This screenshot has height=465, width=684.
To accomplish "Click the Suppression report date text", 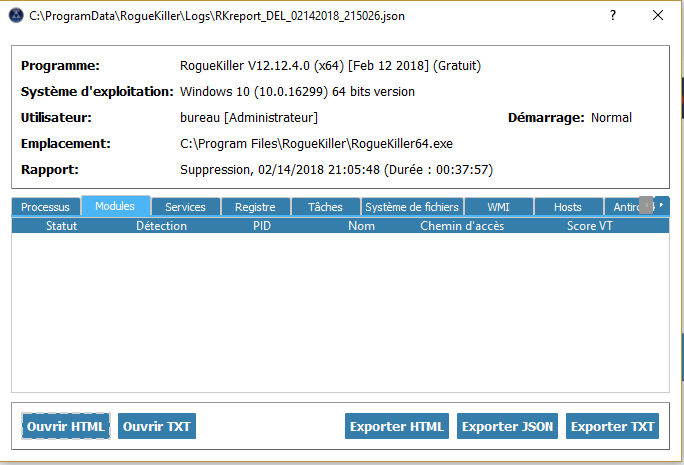I will coord(336,170).
